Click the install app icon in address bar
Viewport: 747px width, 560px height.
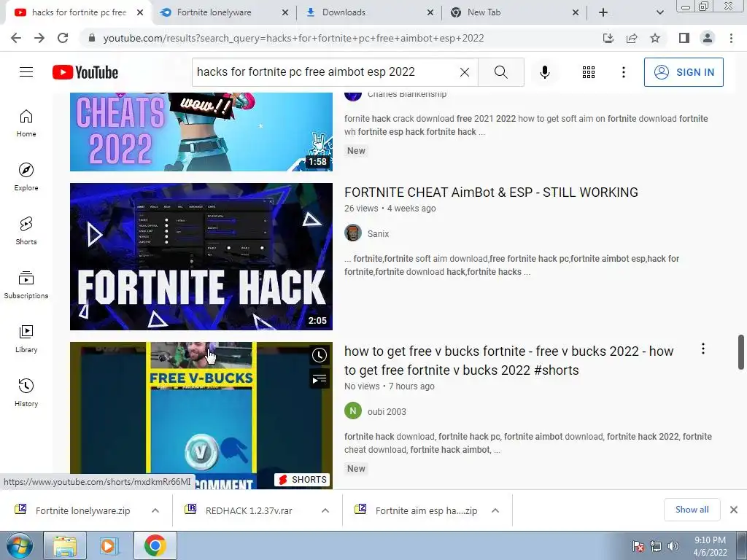point(608,38)
